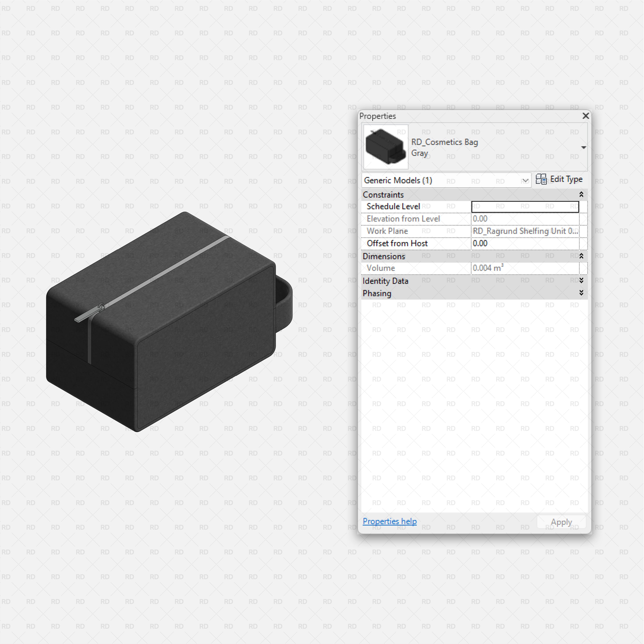Click the Edit Type icon button
Image resolution: width=644 pixels, height=644 pixels.
click(541, 179)
